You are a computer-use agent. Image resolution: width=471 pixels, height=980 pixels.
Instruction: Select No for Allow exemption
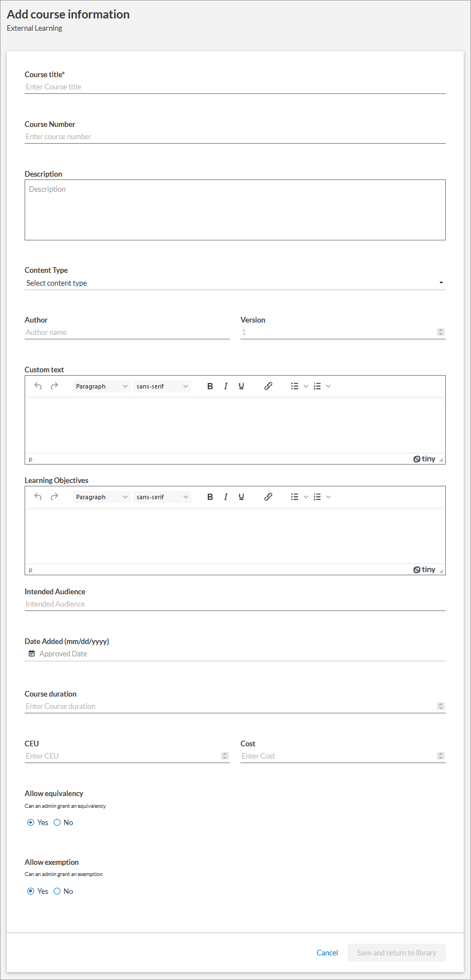[x=57, y=891]
